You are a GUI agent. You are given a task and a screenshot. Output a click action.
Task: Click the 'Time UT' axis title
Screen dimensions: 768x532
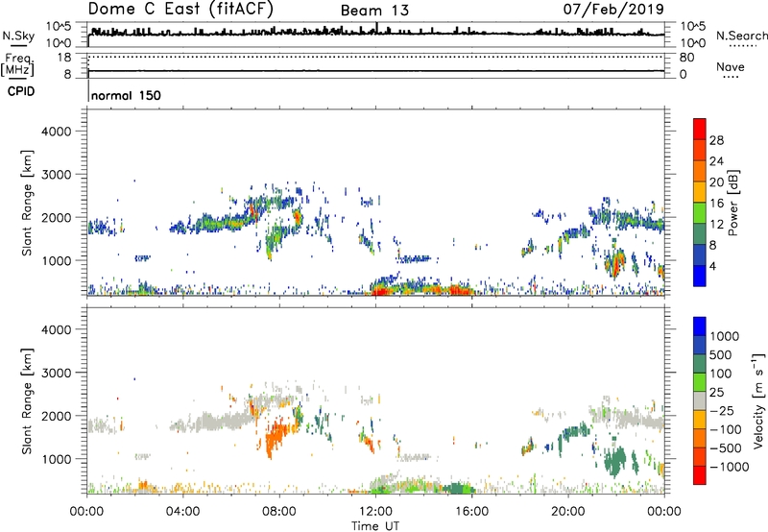[375, 526]
